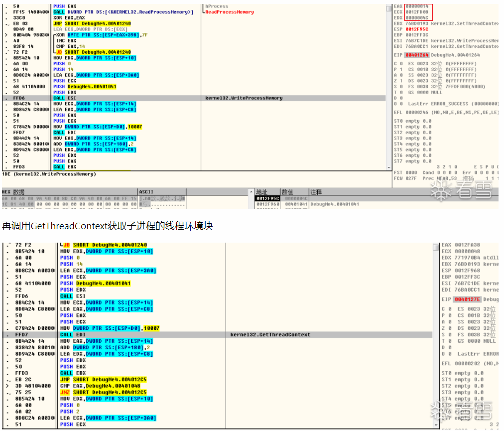Screen dimensions: 504x431
Task: Click the P 1 parity flag
Action: tap(398, 69)
